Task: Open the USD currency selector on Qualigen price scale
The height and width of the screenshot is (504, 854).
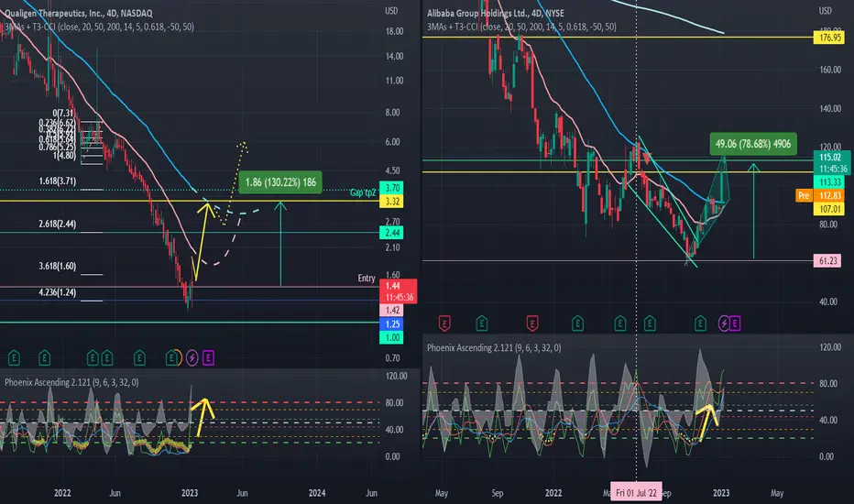Action: [x=391, y=11]
